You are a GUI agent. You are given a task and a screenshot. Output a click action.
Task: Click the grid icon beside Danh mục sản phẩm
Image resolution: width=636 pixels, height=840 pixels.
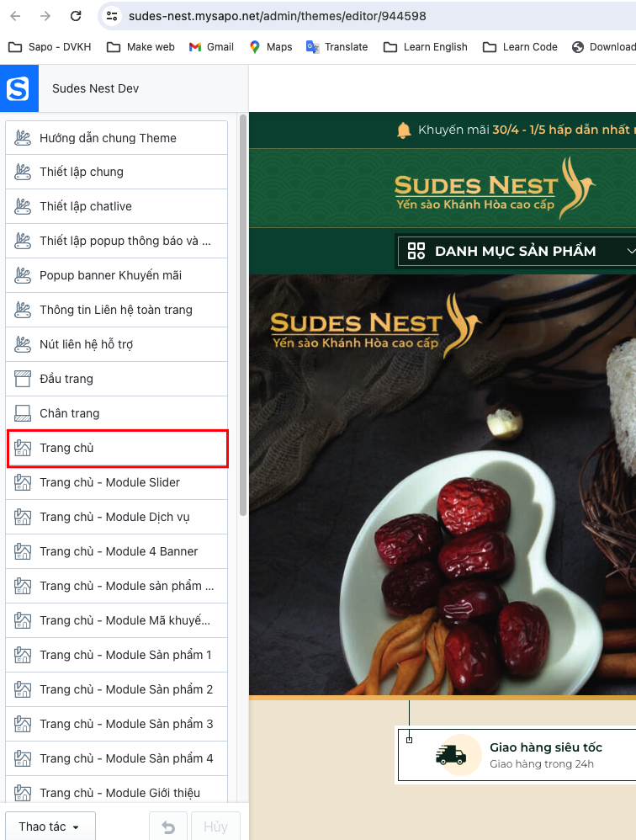coord(416,251)
